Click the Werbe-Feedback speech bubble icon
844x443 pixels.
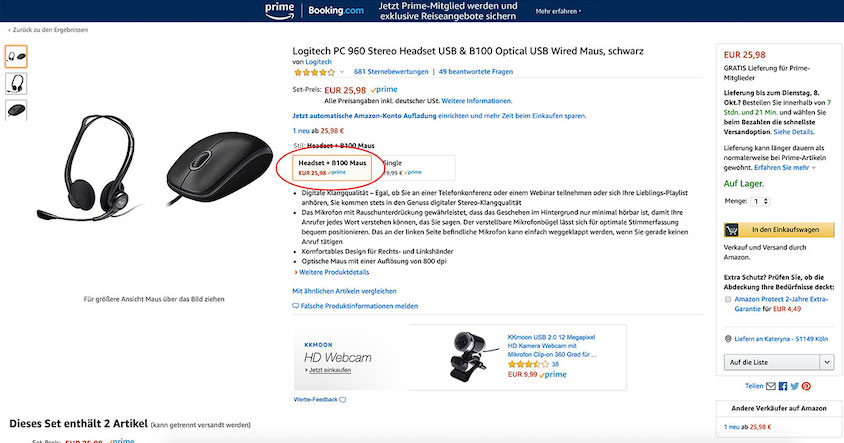pos(342,399)
